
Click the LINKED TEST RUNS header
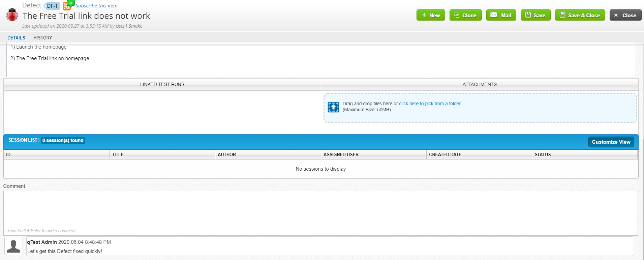162,84
